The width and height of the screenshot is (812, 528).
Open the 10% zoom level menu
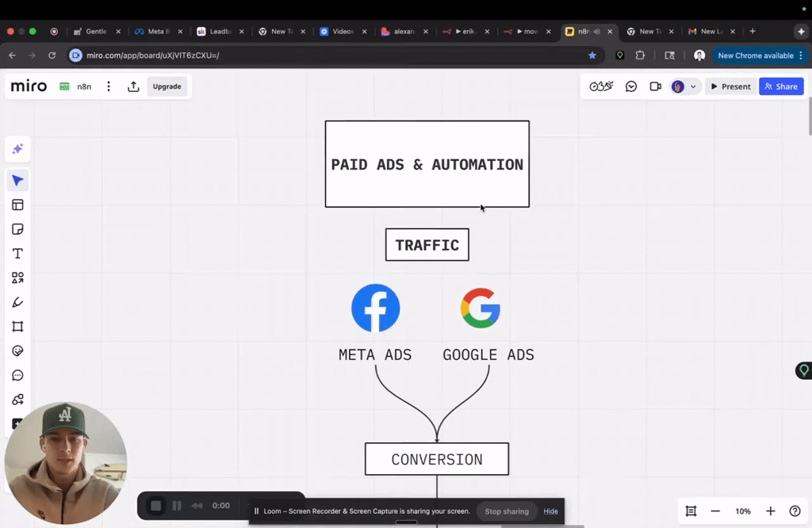pyautogui.click(x=743, y=511)
